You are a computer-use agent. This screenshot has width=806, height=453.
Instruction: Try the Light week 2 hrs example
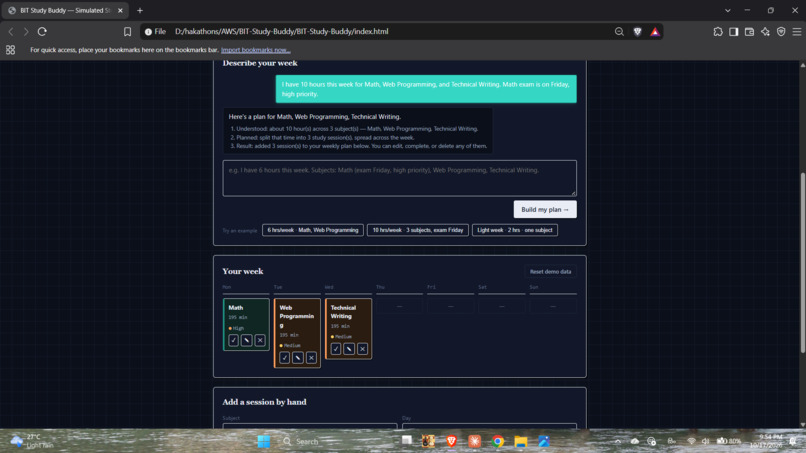click(515, 230)
